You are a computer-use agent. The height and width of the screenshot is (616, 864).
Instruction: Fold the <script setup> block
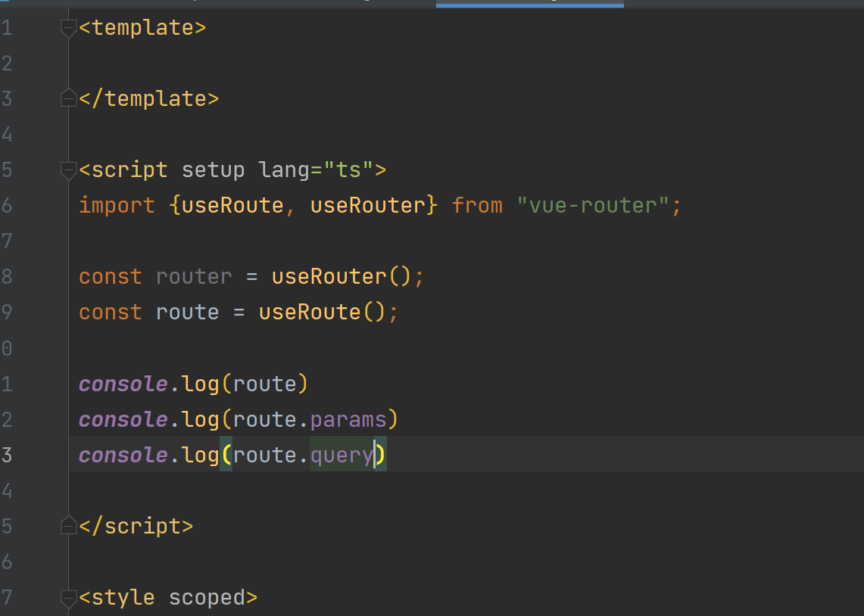point(69,170)
